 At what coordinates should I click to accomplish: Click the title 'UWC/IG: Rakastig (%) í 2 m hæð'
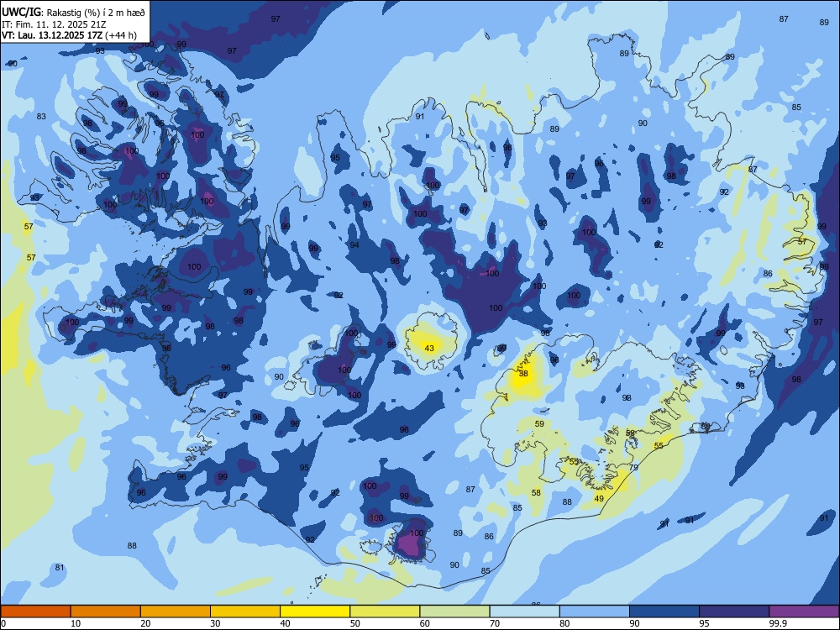tap(73, 13)
